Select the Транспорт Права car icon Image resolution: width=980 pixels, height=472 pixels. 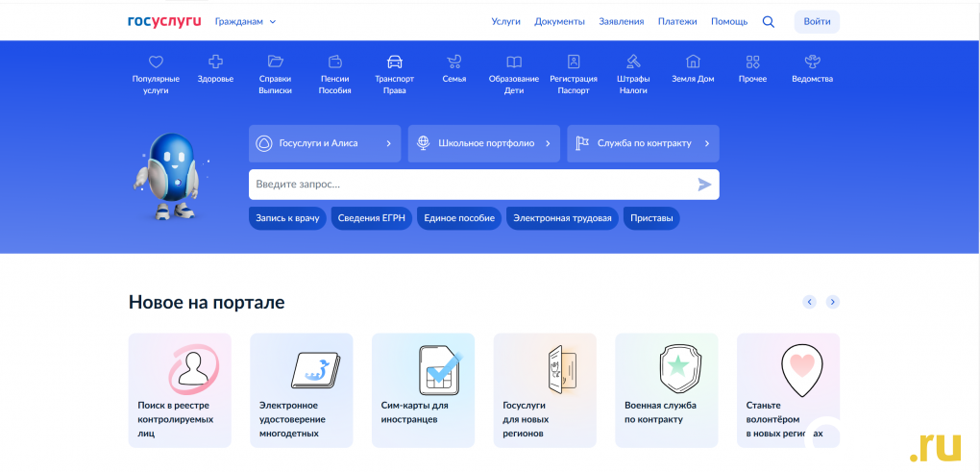pos(394,62)
